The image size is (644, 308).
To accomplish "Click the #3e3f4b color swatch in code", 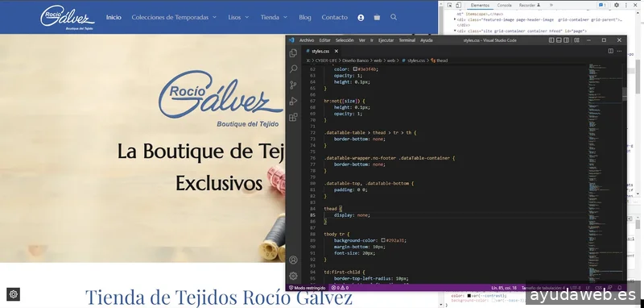I will 355,69.
